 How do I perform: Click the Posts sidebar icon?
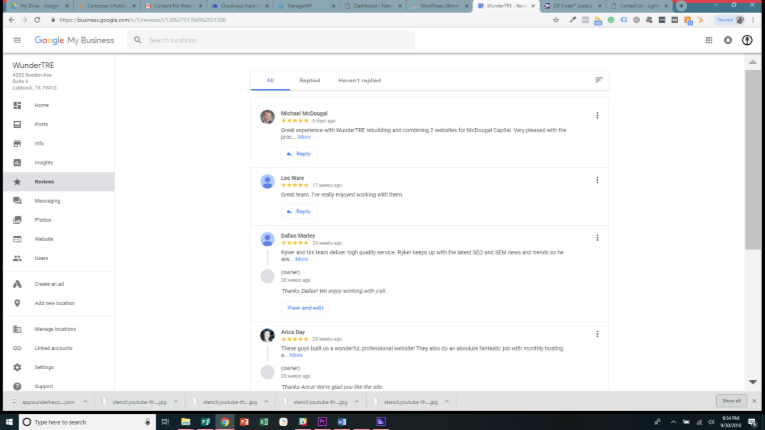tap(17, 124)
